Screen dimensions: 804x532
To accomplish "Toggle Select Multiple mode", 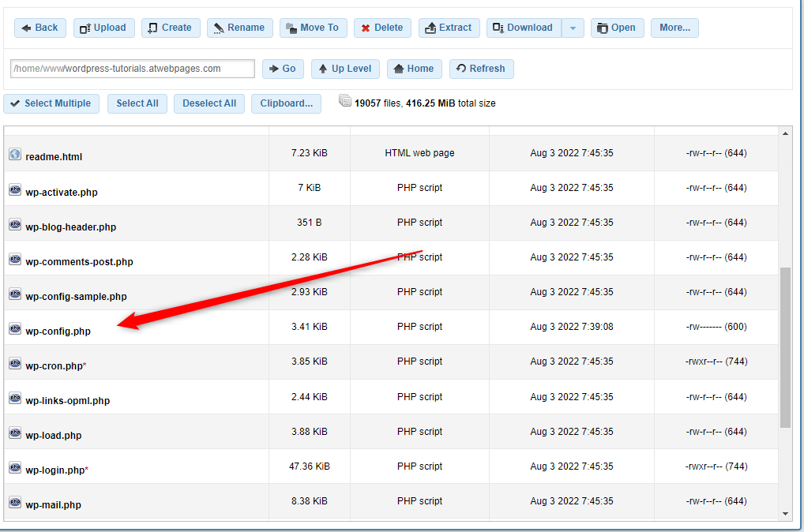I will (51, 103).
